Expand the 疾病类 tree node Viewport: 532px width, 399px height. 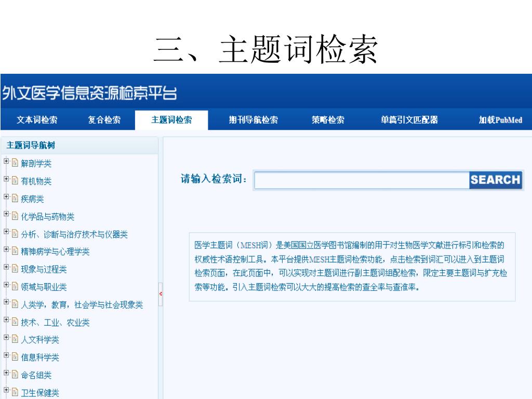click(x=6, y=196)
